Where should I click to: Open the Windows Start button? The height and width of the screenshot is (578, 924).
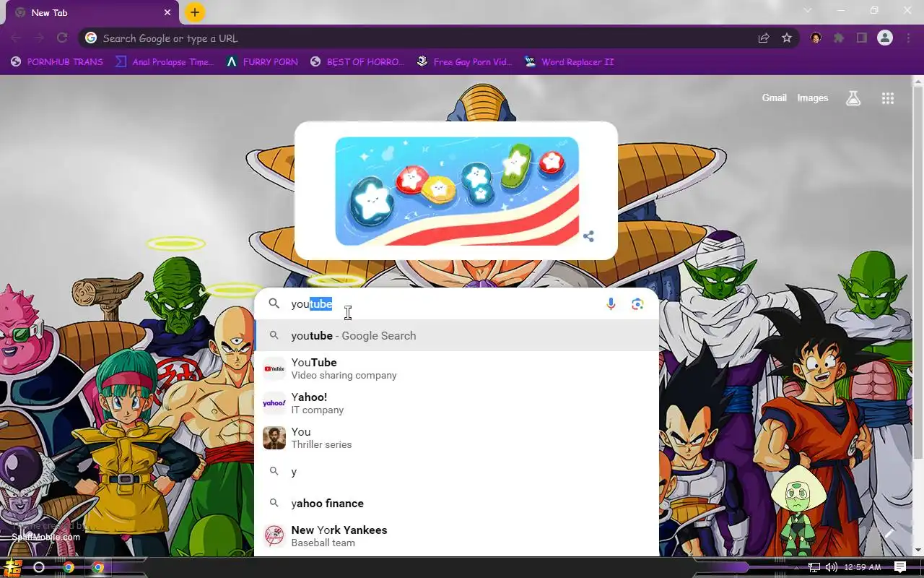[13, 567]
